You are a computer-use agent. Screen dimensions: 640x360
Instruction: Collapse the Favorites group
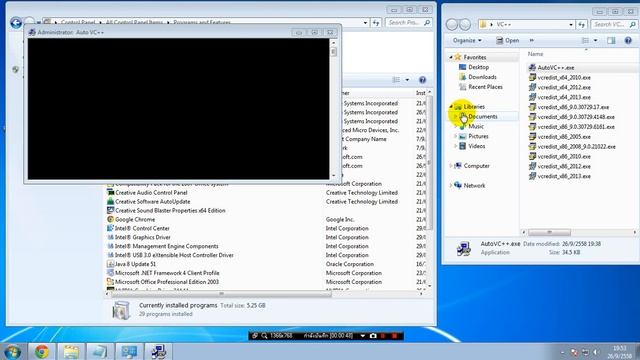pos(451,57)
